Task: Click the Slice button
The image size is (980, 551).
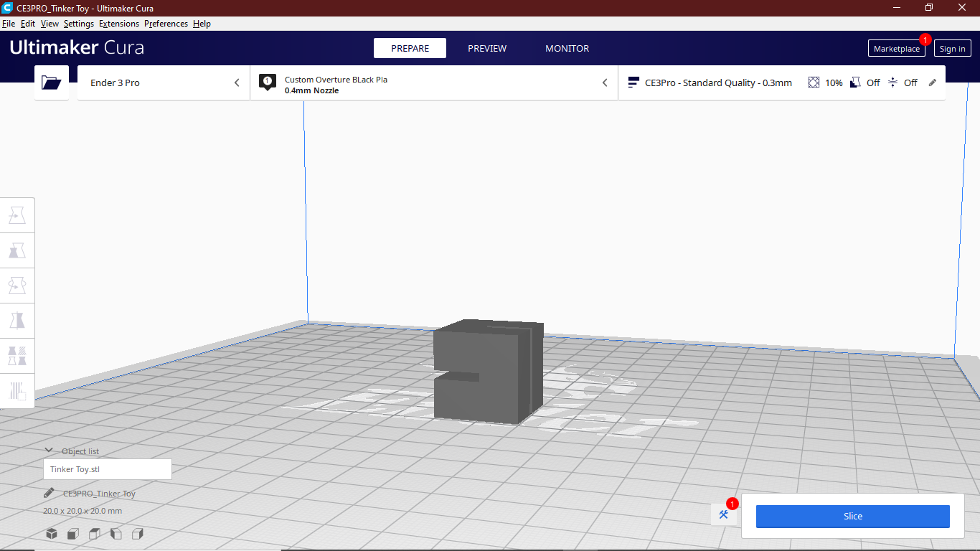Action: point(852,516)
